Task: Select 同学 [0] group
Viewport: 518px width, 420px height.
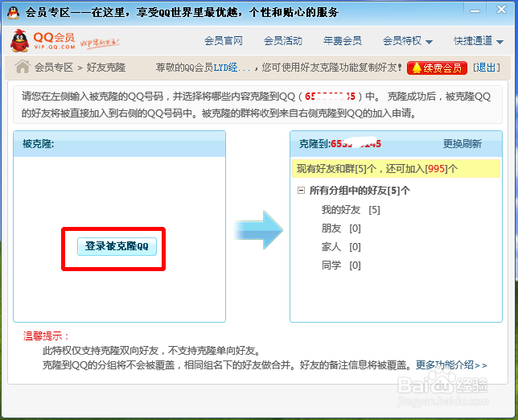Action: tap(341, 266)
